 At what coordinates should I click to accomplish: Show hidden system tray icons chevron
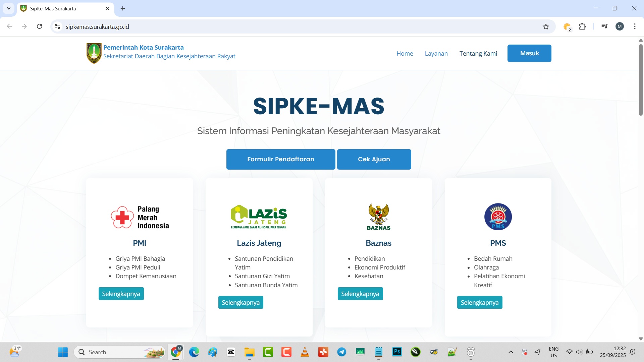coord(511,352)
